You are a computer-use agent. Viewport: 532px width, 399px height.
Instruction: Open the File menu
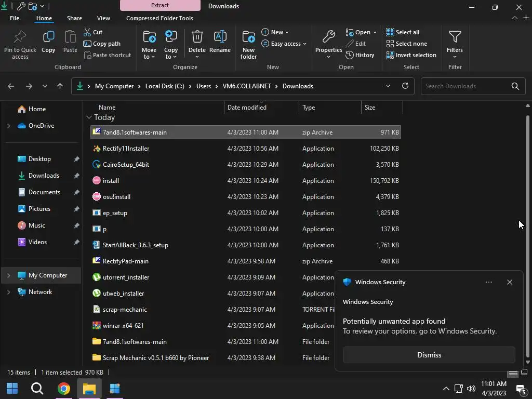[x=14, y=18]
